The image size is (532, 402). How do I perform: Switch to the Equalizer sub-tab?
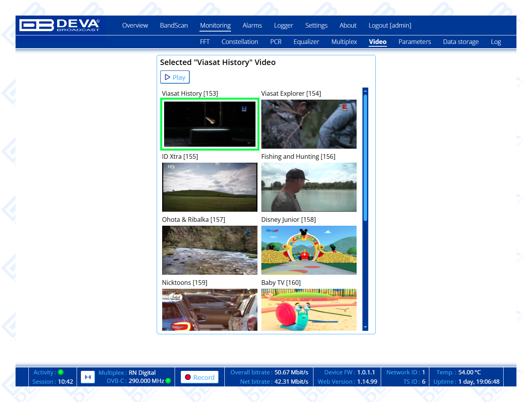[x=306, y=42]
